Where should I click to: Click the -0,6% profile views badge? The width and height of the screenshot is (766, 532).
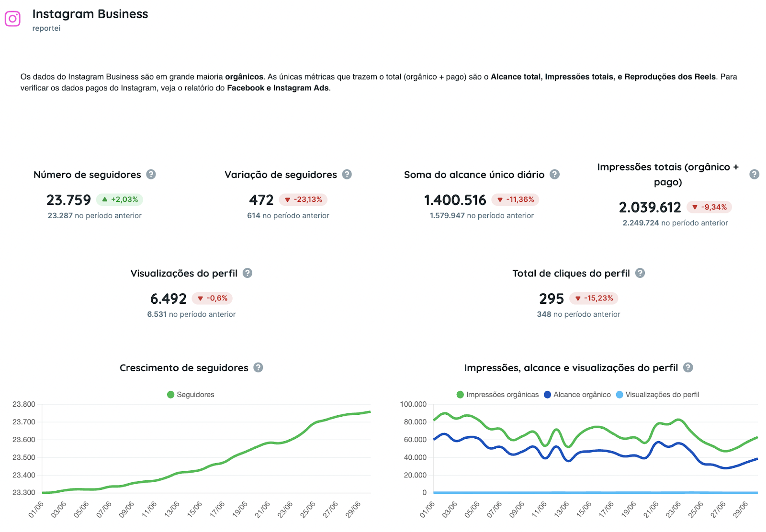point(212,298)
